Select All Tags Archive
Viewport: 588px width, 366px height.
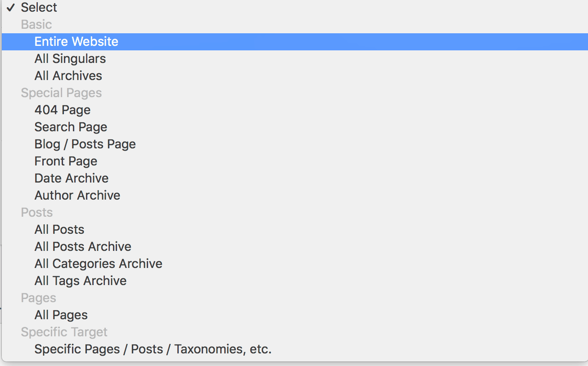pos(80,281)
